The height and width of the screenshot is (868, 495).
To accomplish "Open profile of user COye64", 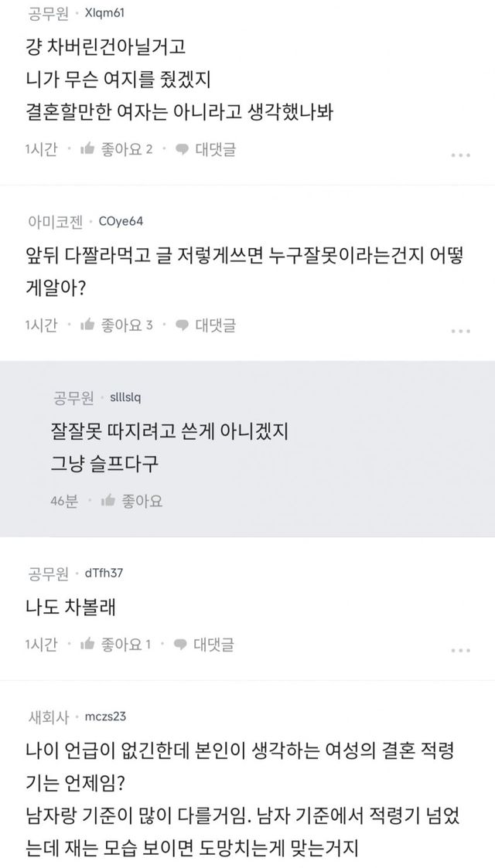I will pyautogui.click(x=121, y=222).
